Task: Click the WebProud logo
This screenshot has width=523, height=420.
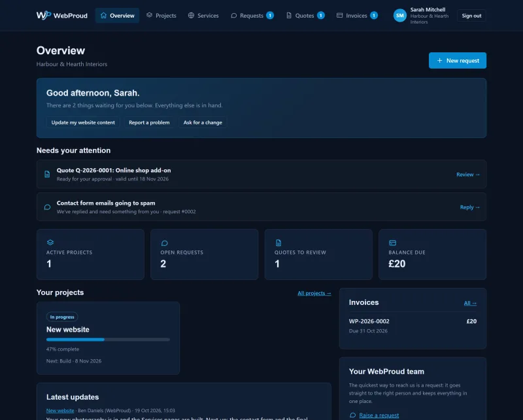Action: tap(62, 15)
